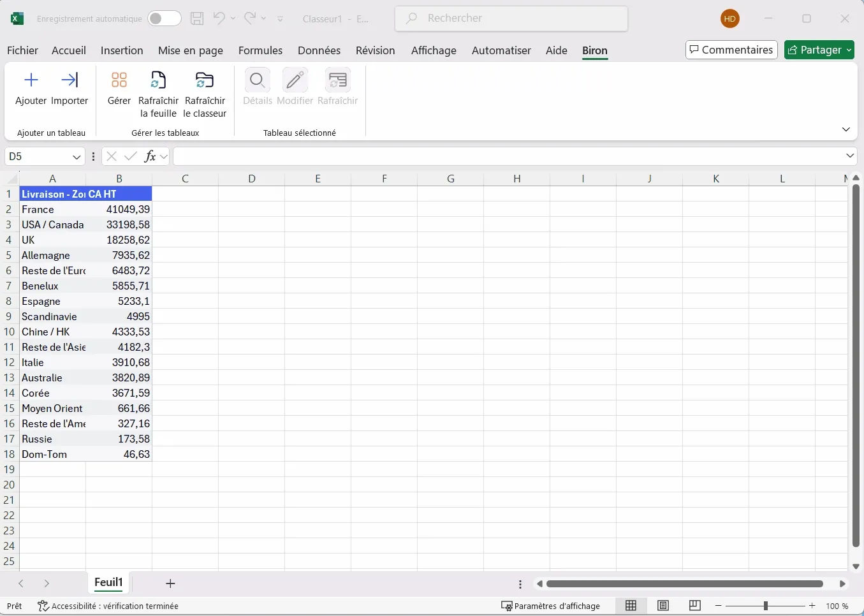Switch to Page Layout view

[663, 606]
